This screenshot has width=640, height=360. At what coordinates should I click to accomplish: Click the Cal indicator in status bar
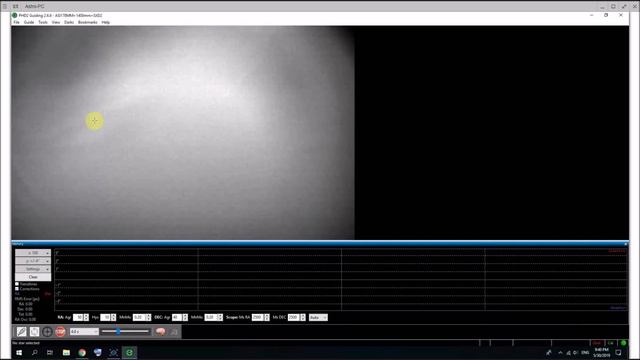click(x=611, y=343)
